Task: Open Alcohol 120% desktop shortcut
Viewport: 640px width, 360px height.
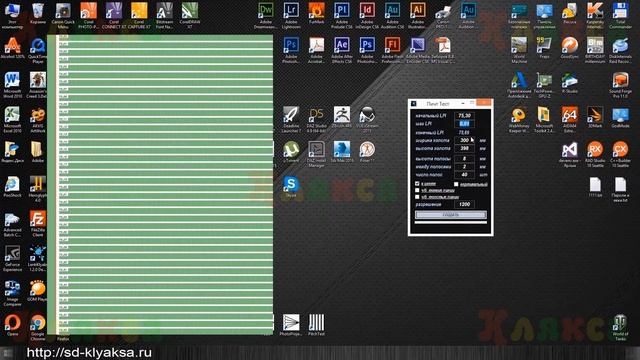Action: (13, 48)
